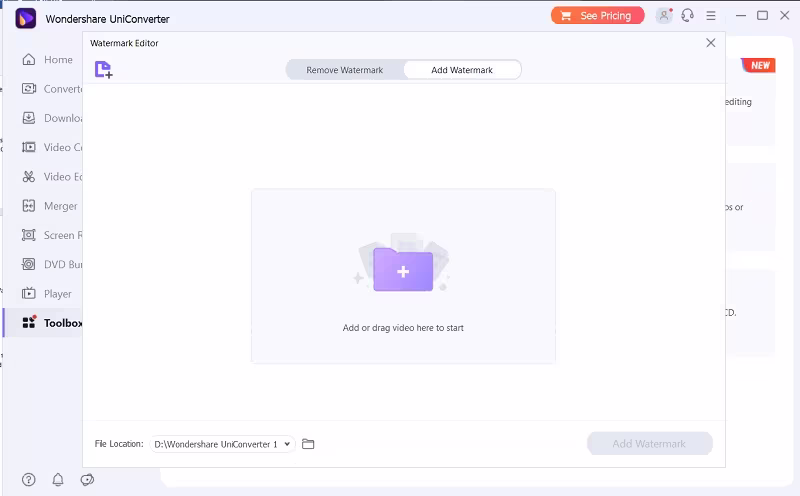This screenshot has width=800, height=496.
Task: Click the DVD Burner disc icon
Action: point(29,264)
